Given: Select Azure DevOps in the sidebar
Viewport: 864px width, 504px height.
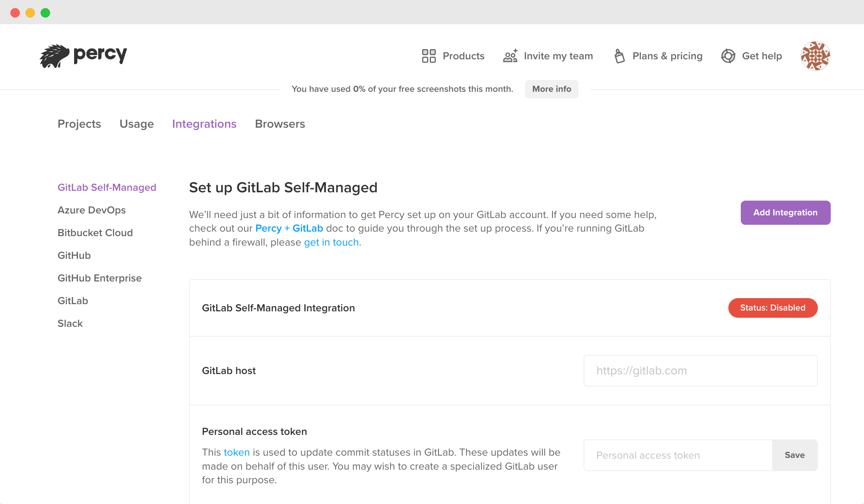Looking at the screenshot, I should [x=91, y=210].
